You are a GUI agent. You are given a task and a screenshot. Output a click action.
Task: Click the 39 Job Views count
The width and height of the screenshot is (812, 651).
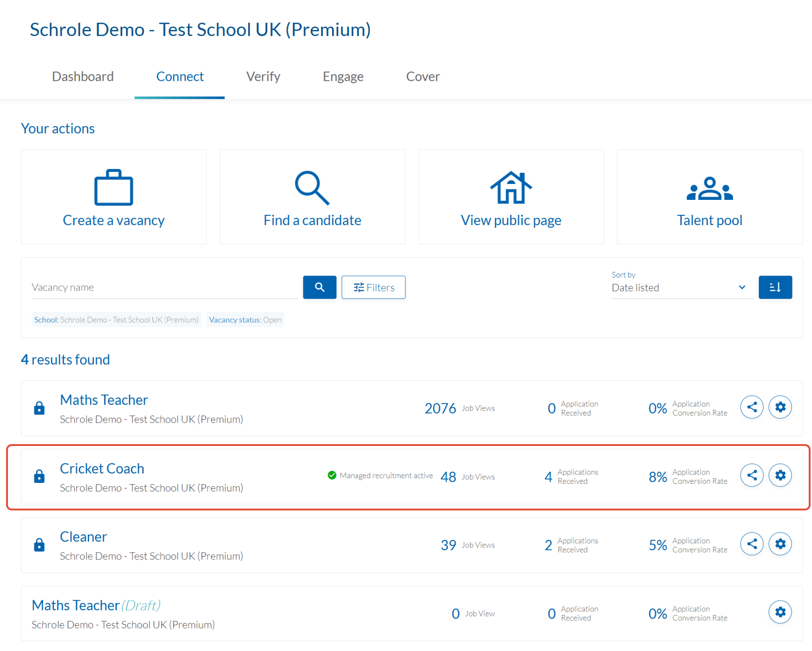pyautogui.click(x=468, y=545)
